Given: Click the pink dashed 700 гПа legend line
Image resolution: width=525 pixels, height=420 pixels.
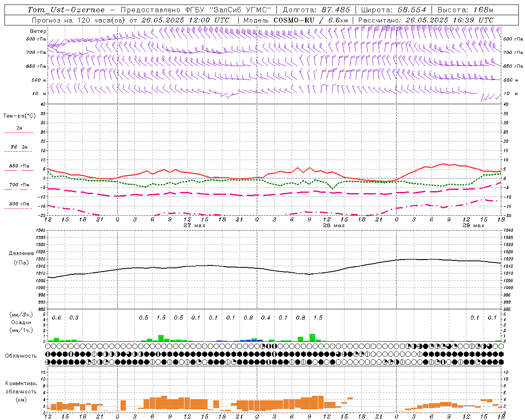Looking at the screenshot, I should coord(18,190).
